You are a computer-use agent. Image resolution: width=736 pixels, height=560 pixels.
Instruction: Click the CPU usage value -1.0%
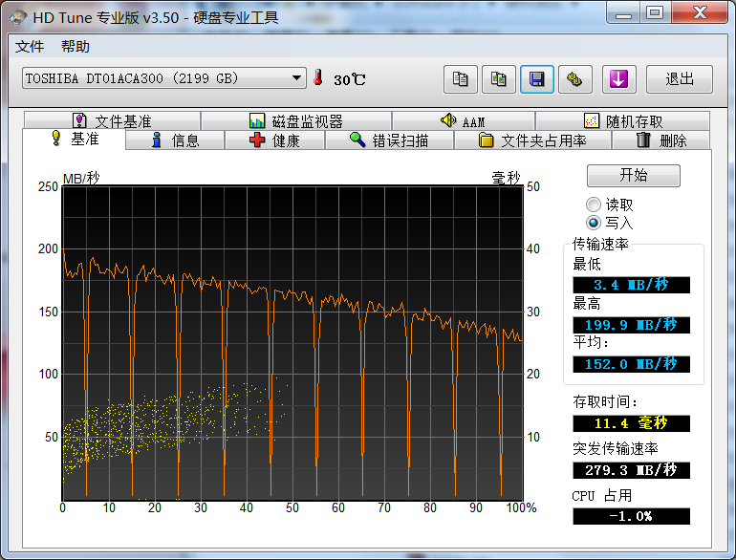click(x=631, y=516)
